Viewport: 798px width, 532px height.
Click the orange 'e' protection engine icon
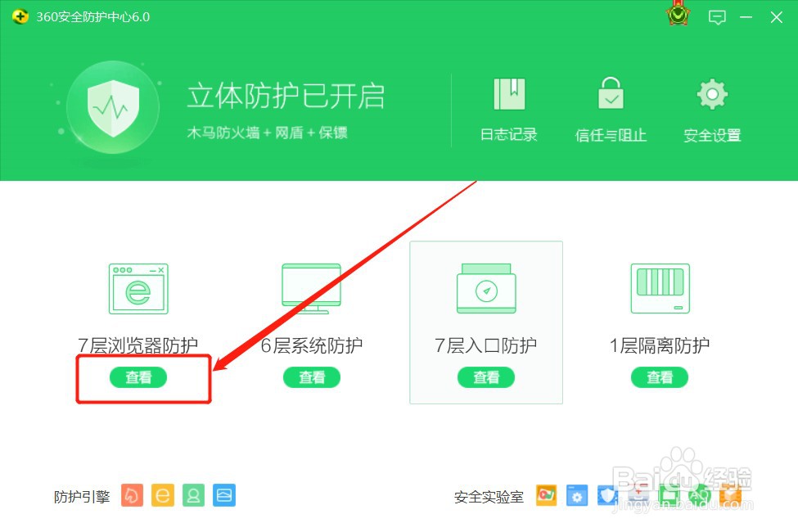tap(163, 495)
